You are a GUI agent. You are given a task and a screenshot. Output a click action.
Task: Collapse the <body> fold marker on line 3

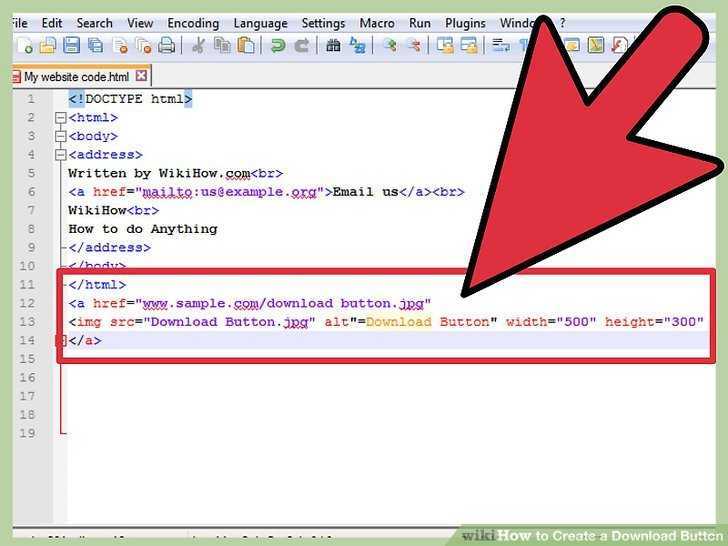(x=60, y=136)
